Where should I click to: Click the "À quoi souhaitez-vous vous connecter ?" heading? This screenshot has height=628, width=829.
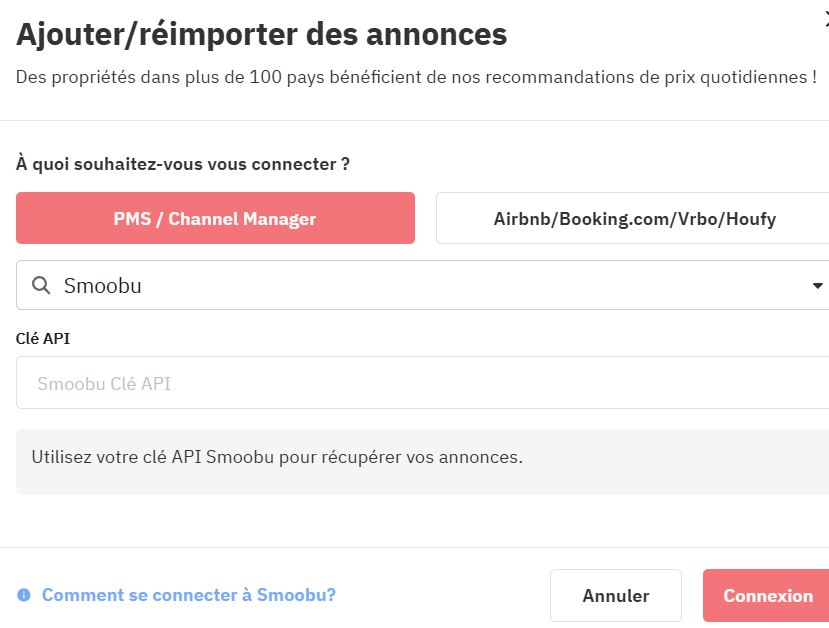pyautogui.click(x=183, y=163)
